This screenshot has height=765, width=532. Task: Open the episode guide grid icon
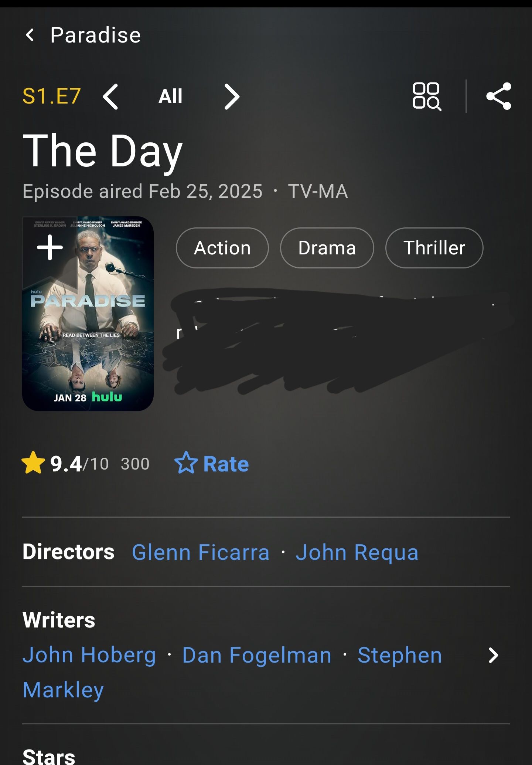click(426, 97)
